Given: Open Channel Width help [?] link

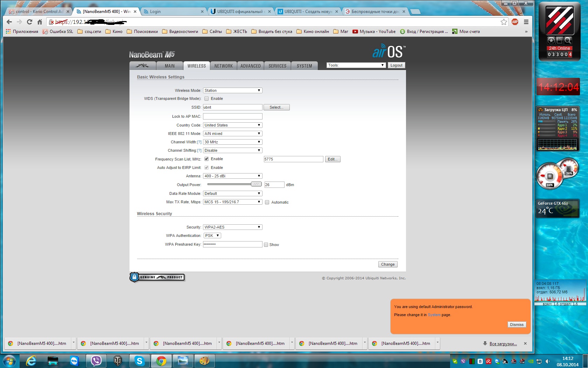Looking at the screenshot, I should tap(199, 142).
